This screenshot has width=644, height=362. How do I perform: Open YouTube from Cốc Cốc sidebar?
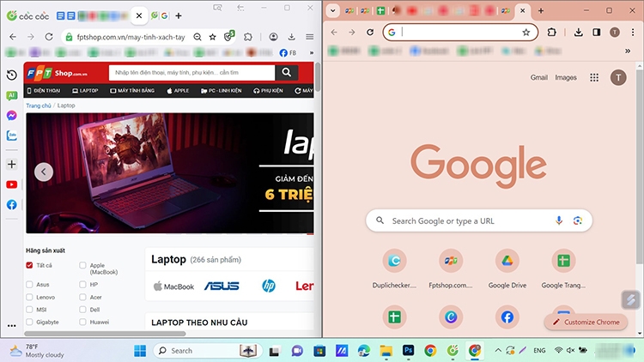(11, 184)
